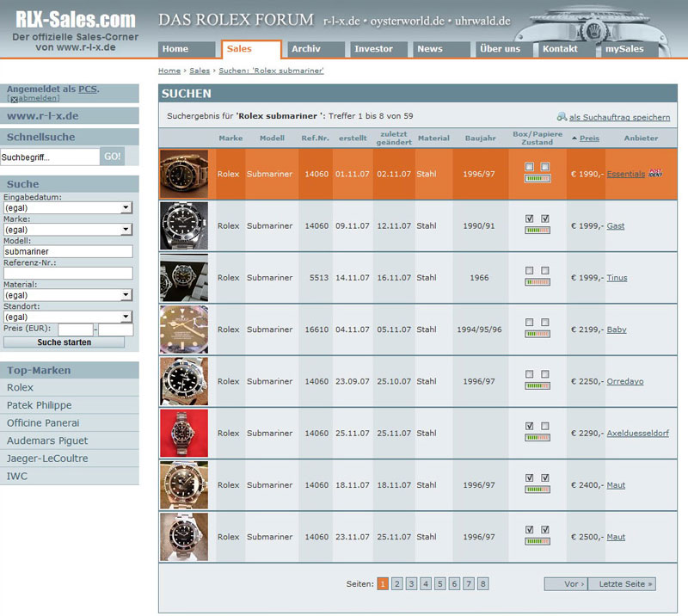Go to next page with Vor button
The height and width of the screenshot is (616, 688).
point(566,584)
